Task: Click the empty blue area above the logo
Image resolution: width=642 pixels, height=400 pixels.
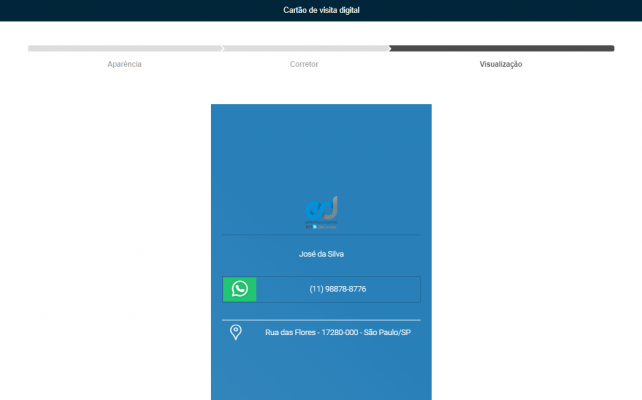Action: 321,149
